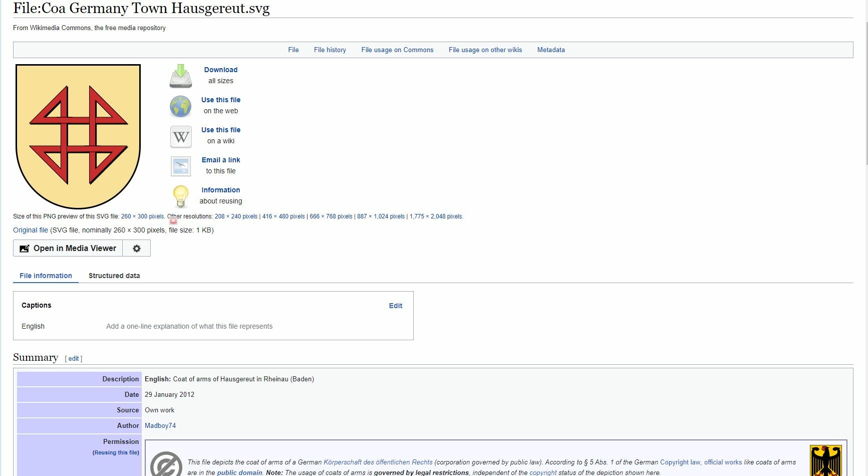Select the File information tab
The image size is (868, 476).
pos(46,276)
